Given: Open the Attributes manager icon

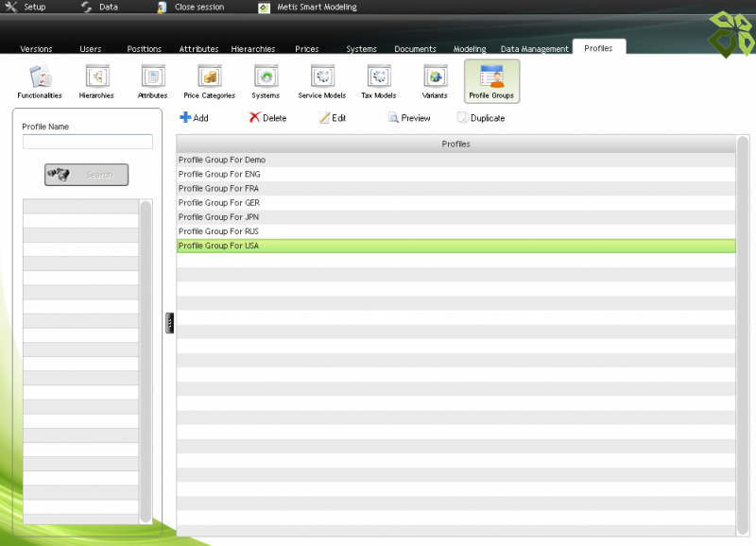Looking at the screenshot, I should pyautogui.click(x=152, y=80).
